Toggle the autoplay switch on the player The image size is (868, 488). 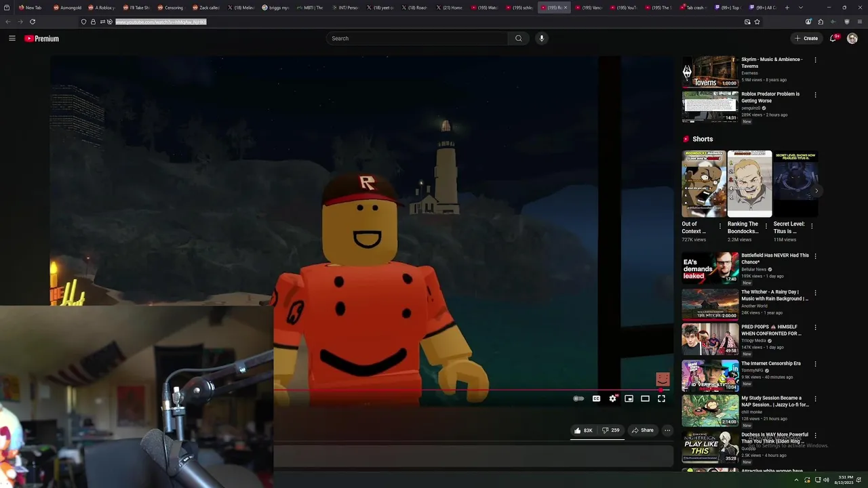click(578, 399)
